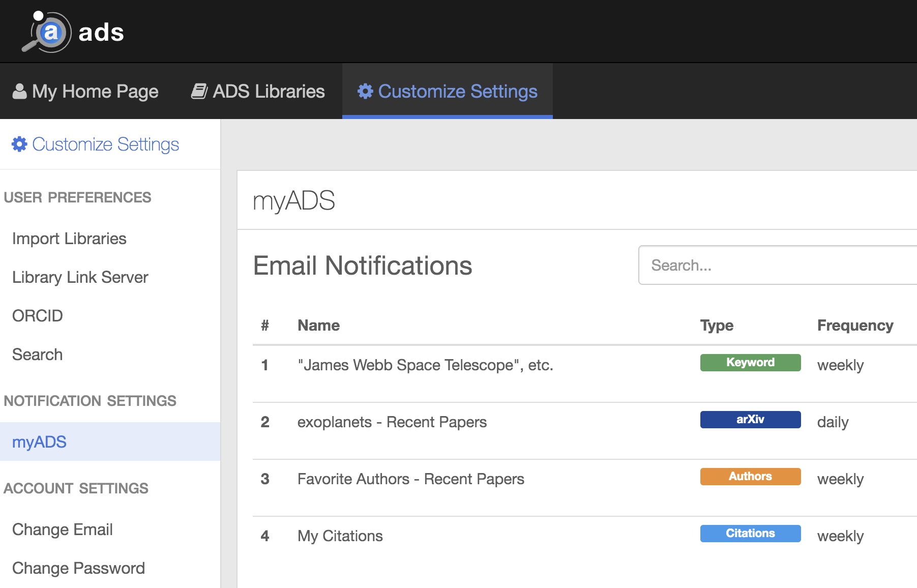Click the dark blue arXiv type badge
Image resolution: width=917 pixels, height=588 pixels.
pos(750,420)
